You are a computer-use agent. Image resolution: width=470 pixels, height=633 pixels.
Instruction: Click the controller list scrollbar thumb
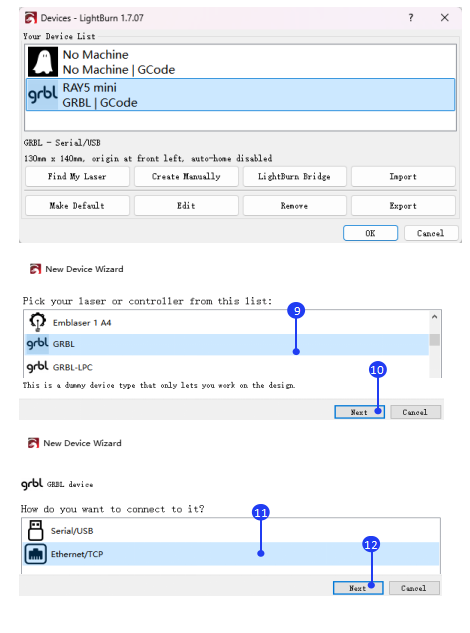tap(434, 340)
